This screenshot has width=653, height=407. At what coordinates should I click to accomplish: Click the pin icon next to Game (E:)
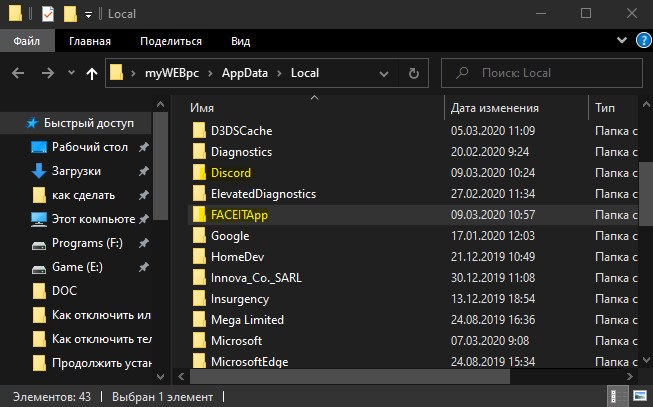coord(144,267)
